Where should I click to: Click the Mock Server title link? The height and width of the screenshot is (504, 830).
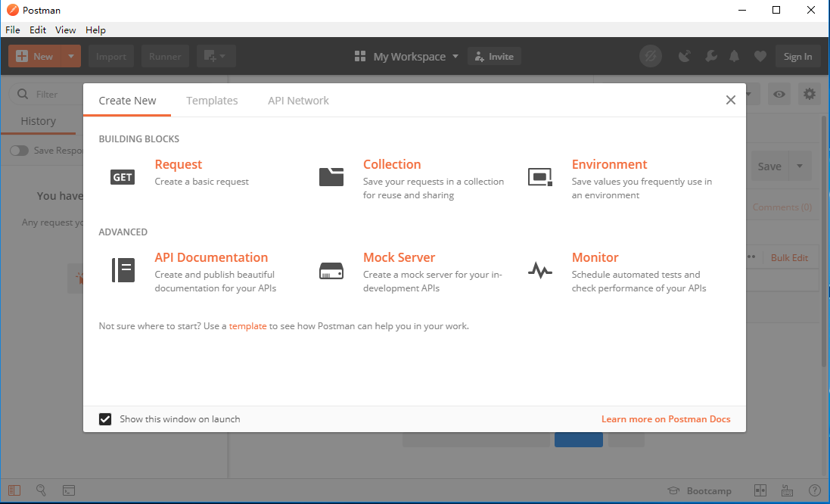(399, 258)
